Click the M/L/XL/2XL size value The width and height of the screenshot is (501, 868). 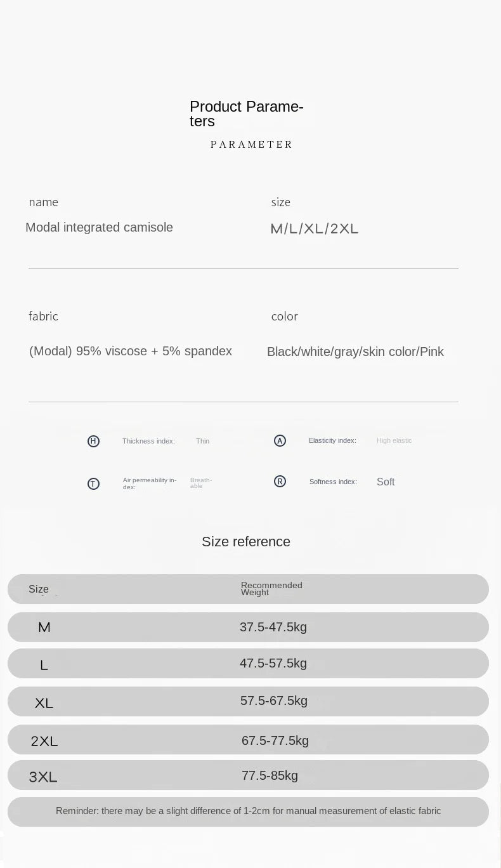point(315,228)
